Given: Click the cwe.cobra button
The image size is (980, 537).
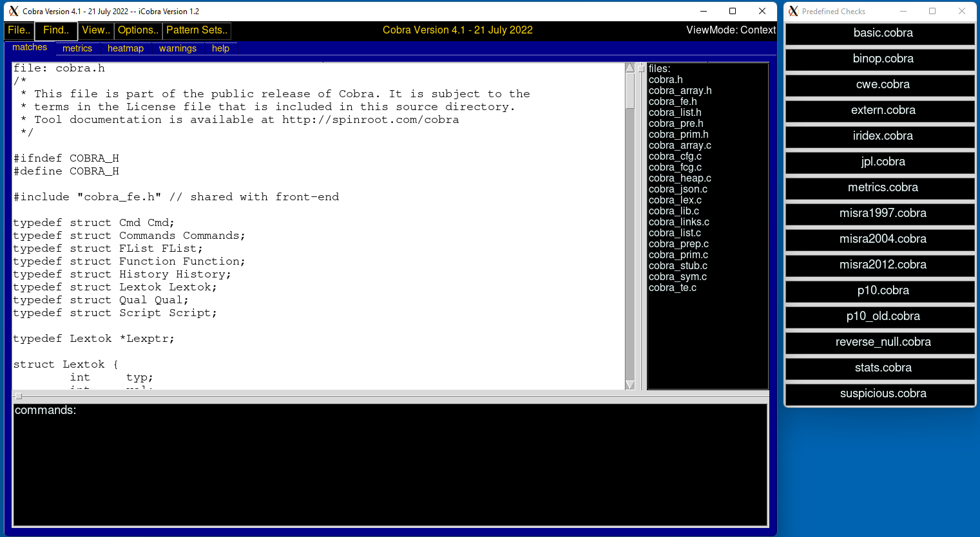Looking at the screenshot, I should [882, 85].
